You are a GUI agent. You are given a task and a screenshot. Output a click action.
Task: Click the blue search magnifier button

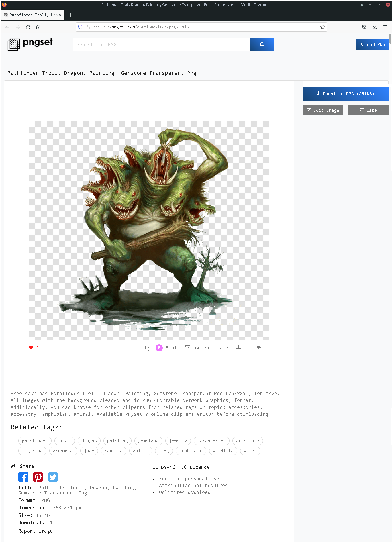262,44
